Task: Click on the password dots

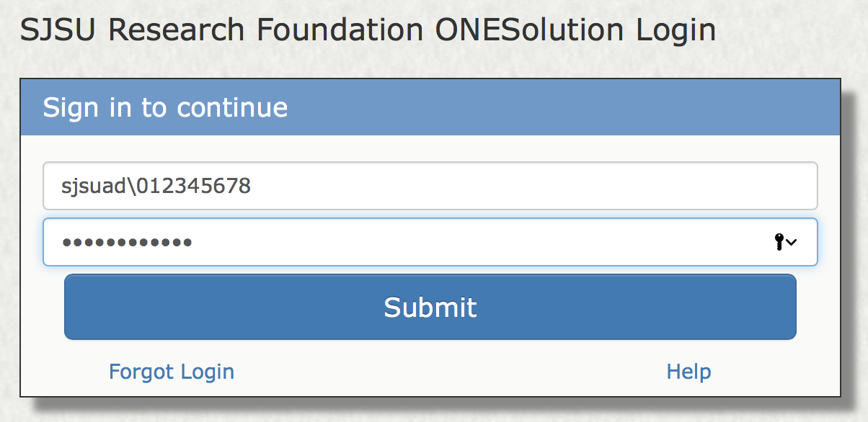Action: pyautogui.click(x=127, y=243)
